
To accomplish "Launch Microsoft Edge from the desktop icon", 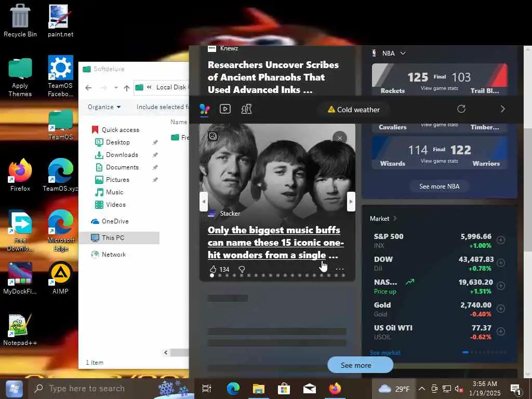I will tap(60, 231).
